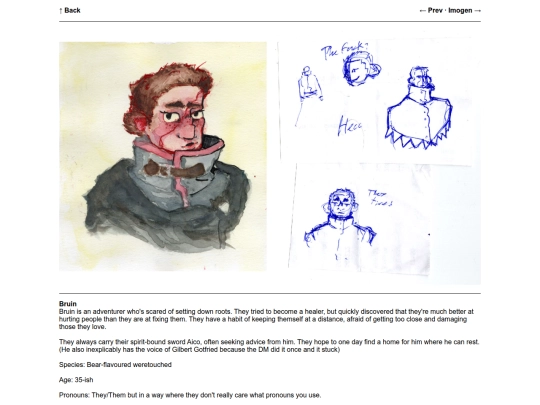Click the Gilbert Gottfried voice sentence
This screenshot has height=405, width=540.
pyautogui.click(x=199, y=350)
